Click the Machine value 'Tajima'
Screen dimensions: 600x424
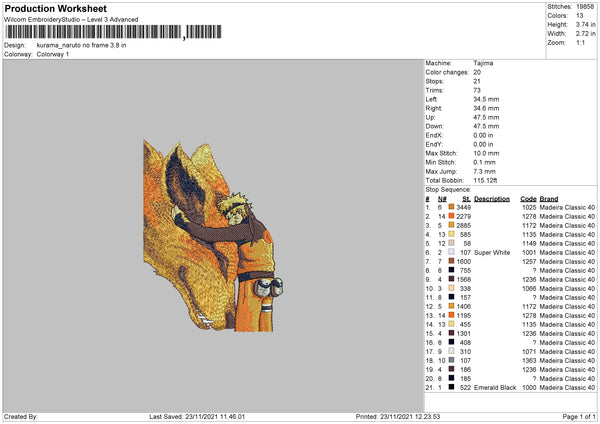483,63
